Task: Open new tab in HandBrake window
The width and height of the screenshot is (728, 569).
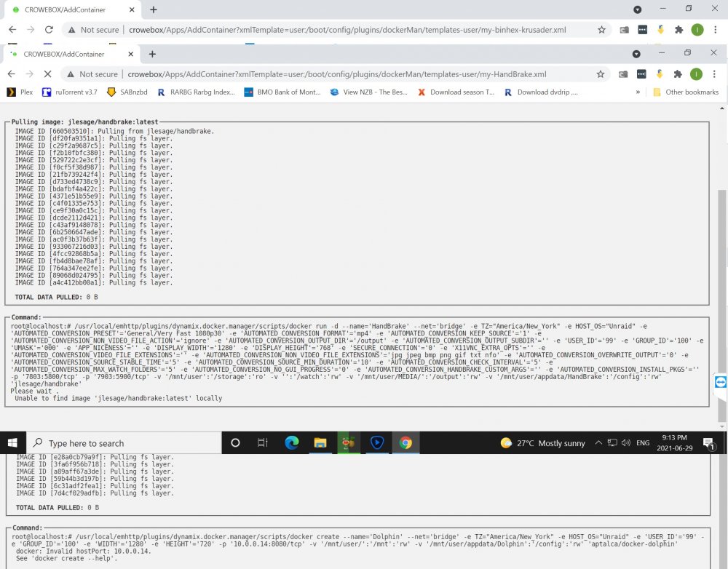Action: click(x=152, y=55)
